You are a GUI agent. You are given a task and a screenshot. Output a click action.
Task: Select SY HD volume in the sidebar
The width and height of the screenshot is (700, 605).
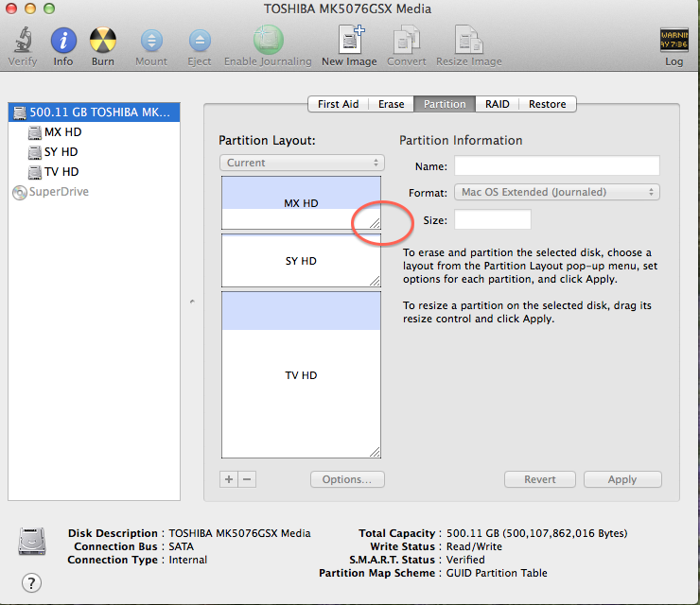click(95, 151)
